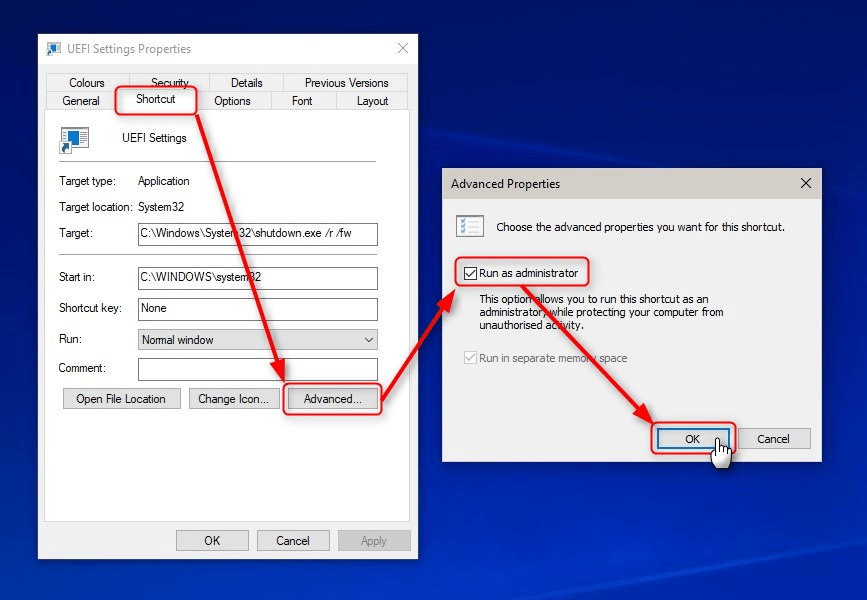Open the Font tab
This screenshot has width=867, height=600.
(x=303, y=101)
